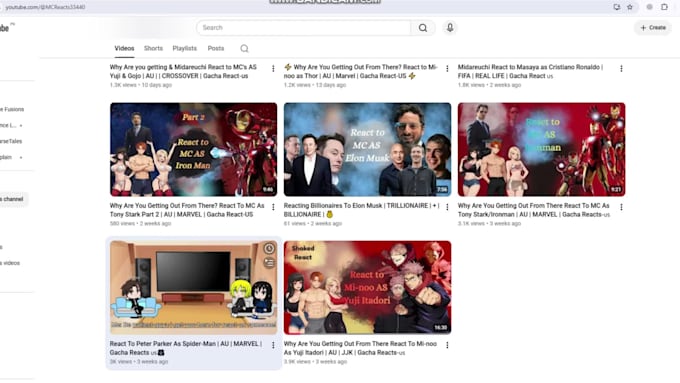680x383 pixels.
Task: Add Spider-Man video to Watch later
Action: click(x=269, y=248)
